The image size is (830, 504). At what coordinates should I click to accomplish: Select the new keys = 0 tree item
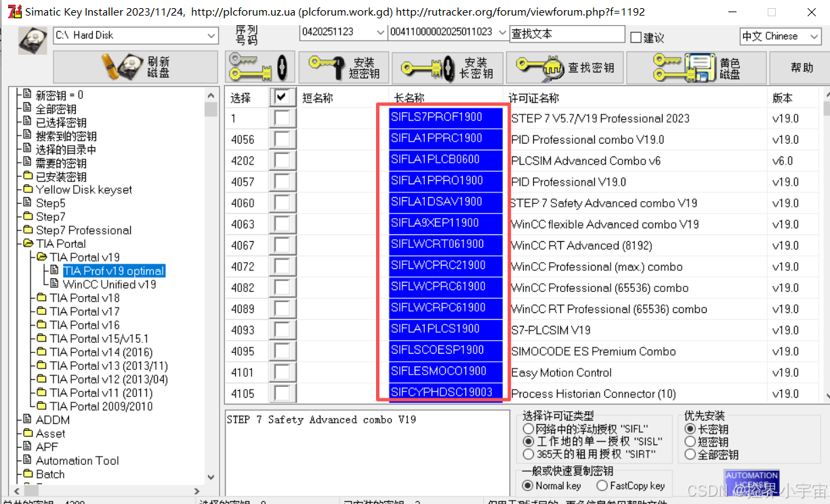pyautogui.click(x=60, y=96)
